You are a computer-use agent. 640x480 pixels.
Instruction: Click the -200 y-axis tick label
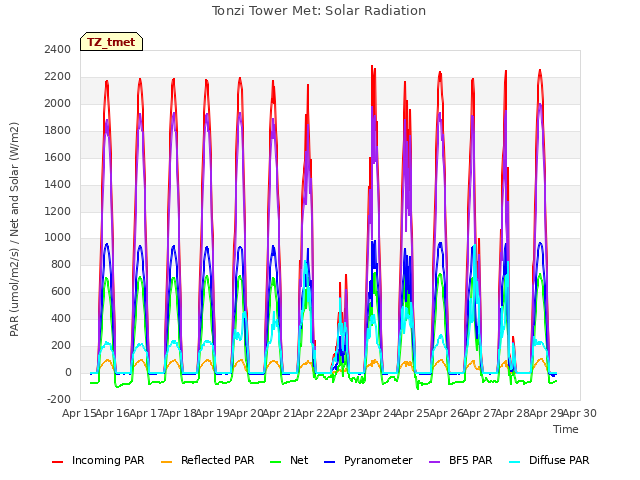(x=59, y=399)
